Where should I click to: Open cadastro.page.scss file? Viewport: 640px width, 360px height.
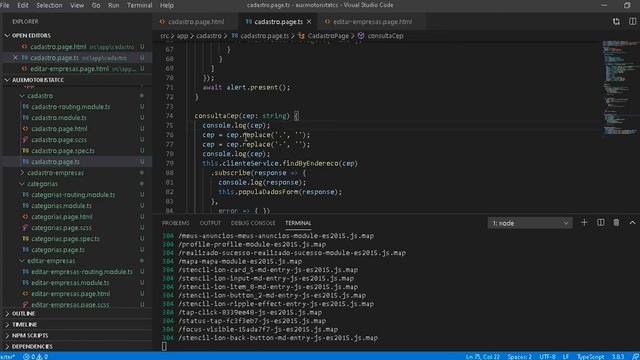click(59, 140)
